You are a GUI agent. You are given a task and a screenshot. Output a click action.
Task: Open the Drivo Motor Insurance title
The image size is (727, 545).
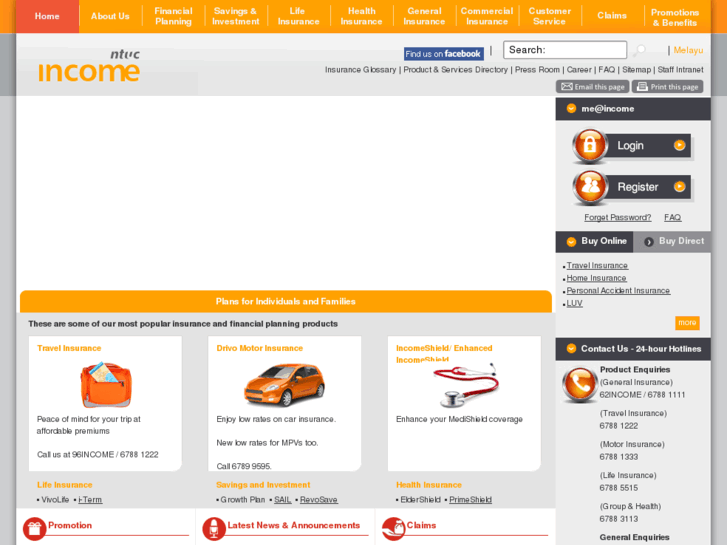(x=260, y=348)
